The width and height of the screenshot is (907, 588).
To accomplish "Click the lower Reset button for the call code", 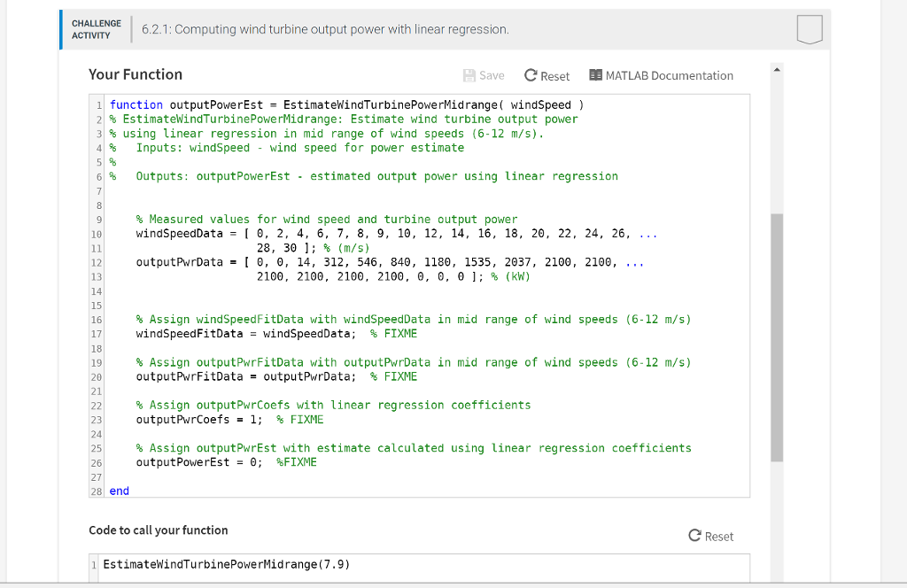I will pyautogui.click(x=710, y=535).
